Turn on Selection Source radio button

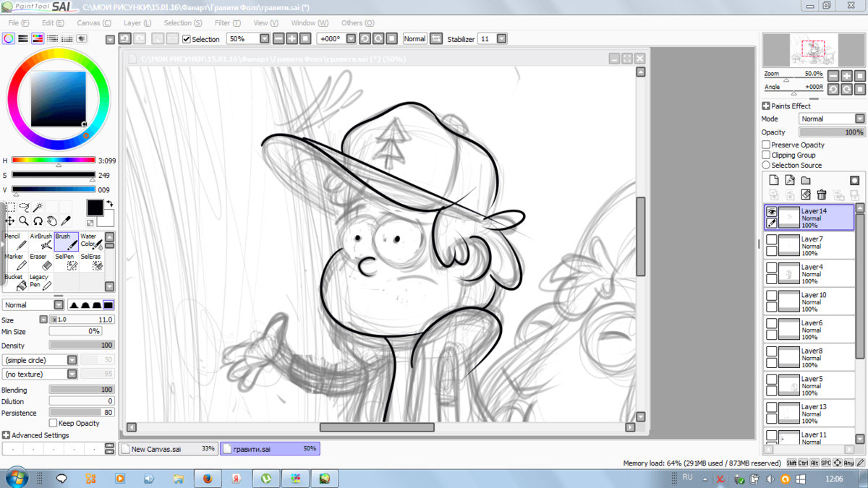[x=766, y=165]
